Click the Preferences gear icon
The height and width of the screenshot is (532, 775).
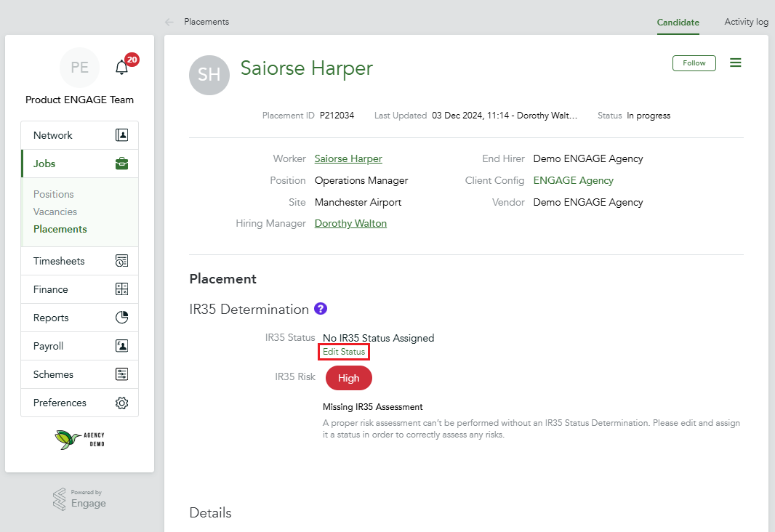(121, 403)
